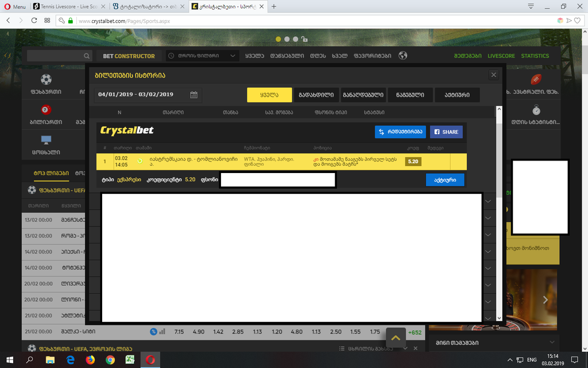The width and height of the screenshot is (588, 368).
Task: Select the დაწყებული filter
Action: click(x=287, y=56)
